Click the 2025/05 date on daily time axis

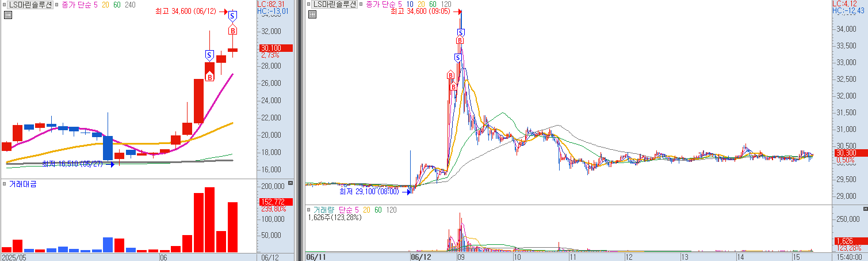pyautogui.click(x=15, y=257)
